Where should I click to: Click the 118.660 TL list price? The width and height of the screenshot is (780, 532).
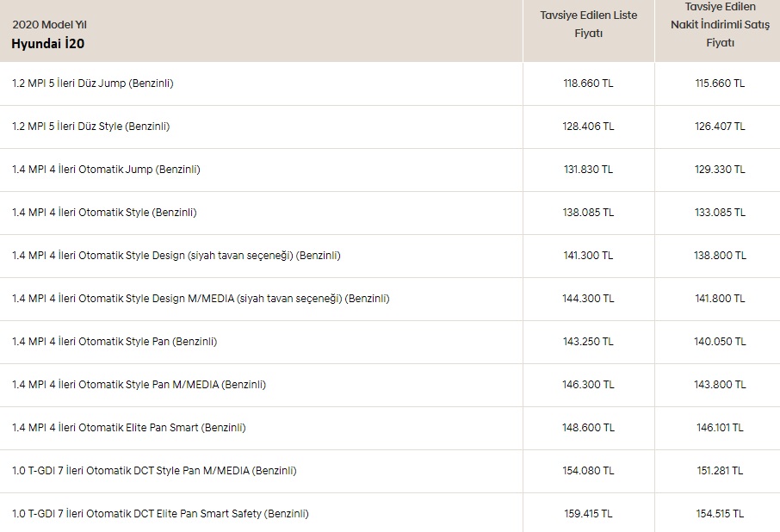[588, 84]
